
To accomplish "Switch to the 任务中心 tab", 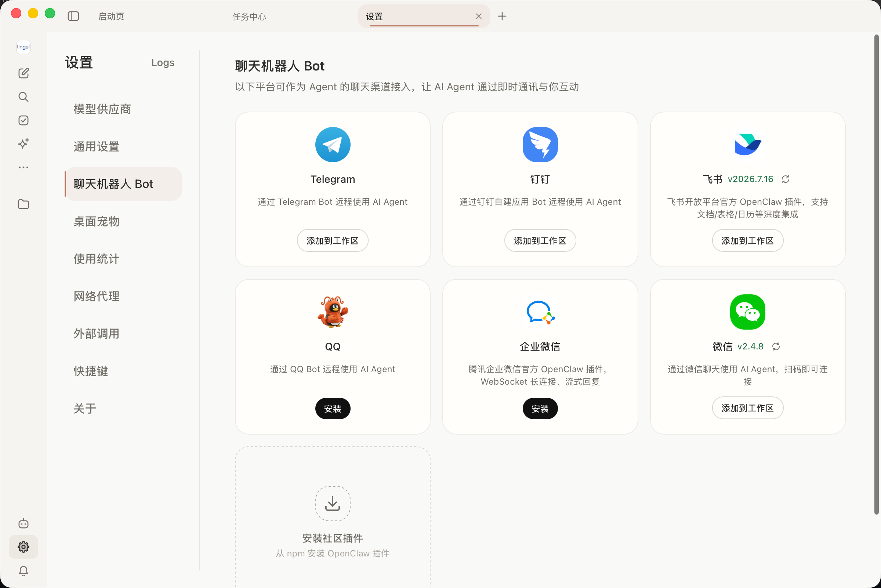I will coord(249,17).
